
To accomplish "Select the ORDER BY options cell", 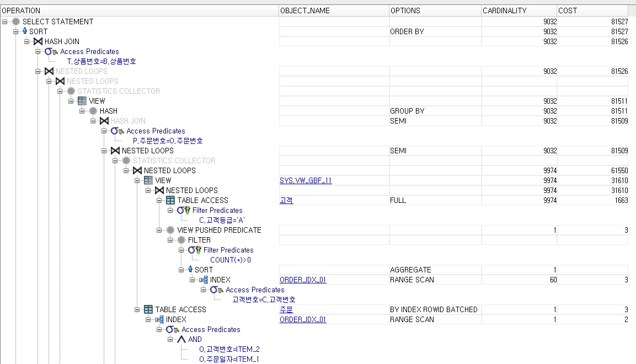I will [x=435, y=31].
